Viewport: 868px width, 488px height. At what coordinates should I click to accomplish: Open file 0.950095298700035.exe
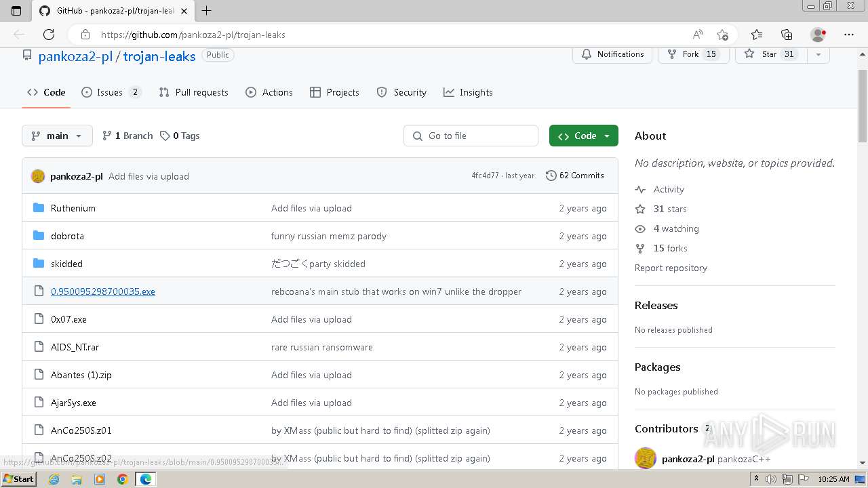click(103, 291)
